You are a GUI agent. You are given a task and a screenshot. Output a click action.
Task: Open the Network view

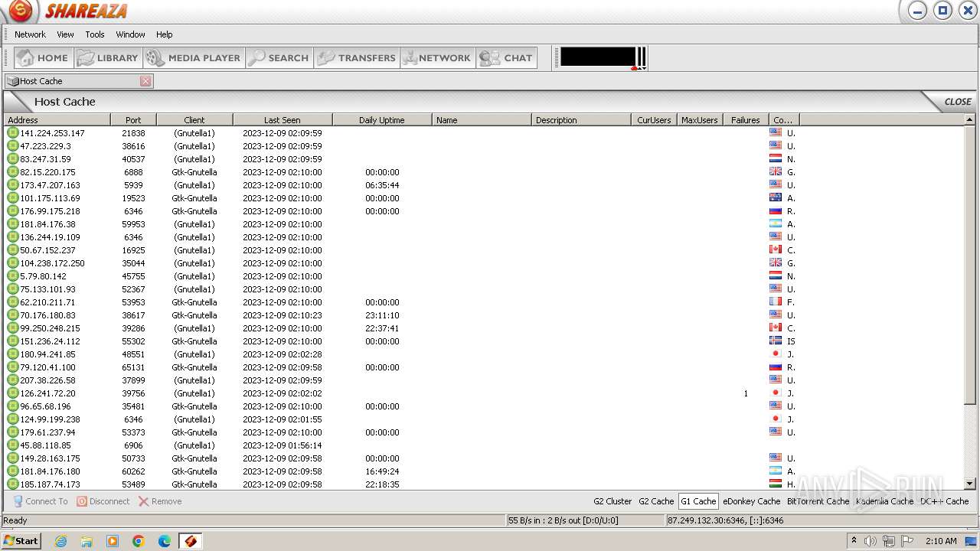pyautogui.click(x=438, y=57)
